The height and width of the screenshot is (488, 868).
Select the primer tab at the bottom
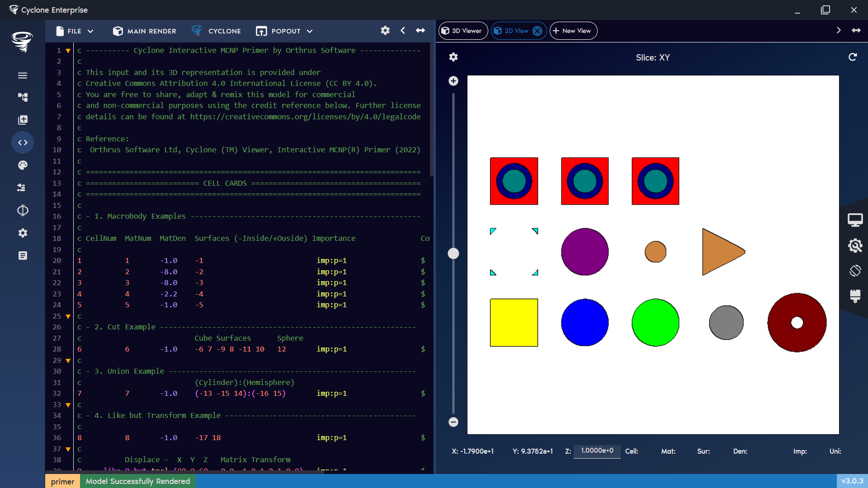(x=62, y=481)
